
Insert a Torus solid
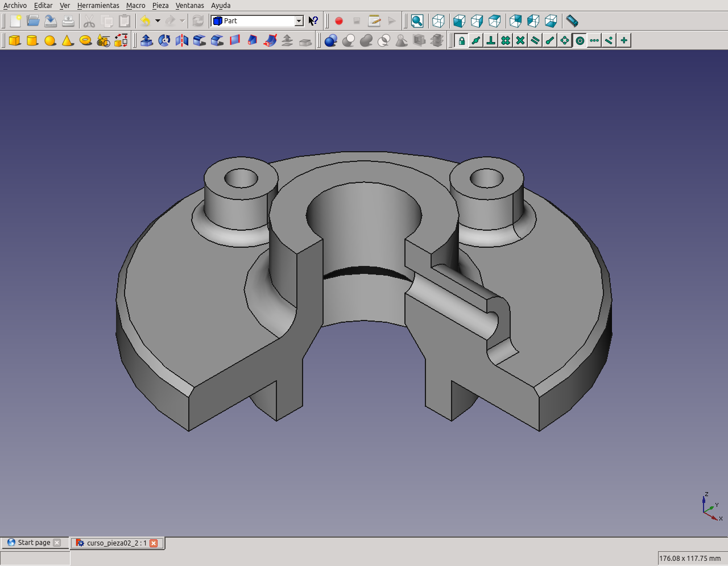pos(85,40)
